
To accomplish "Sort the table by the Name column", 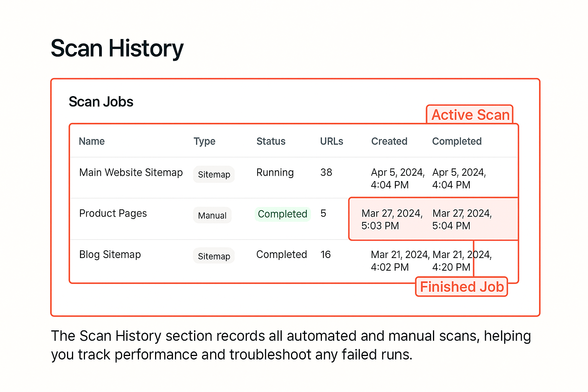I will coord(91,141).
